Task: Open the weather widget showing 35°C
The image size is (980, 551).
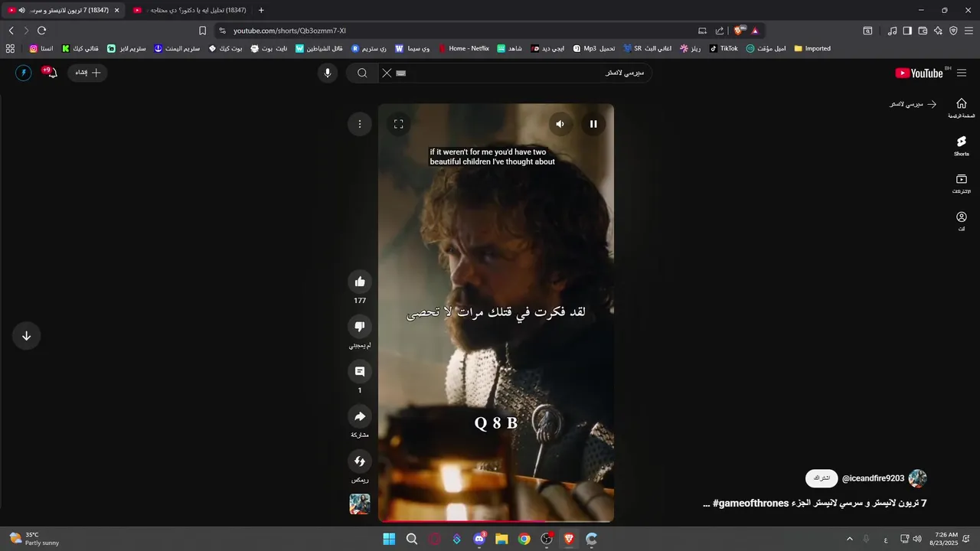Action: (34, 539)
